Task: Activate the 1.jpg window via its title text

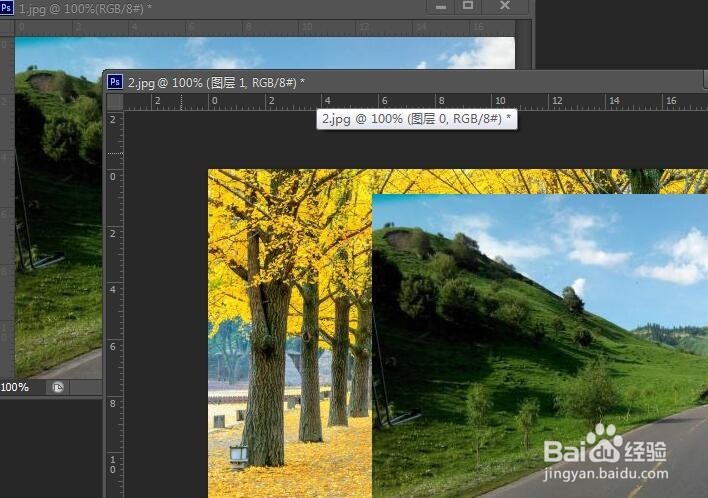Action: point(85,8)
